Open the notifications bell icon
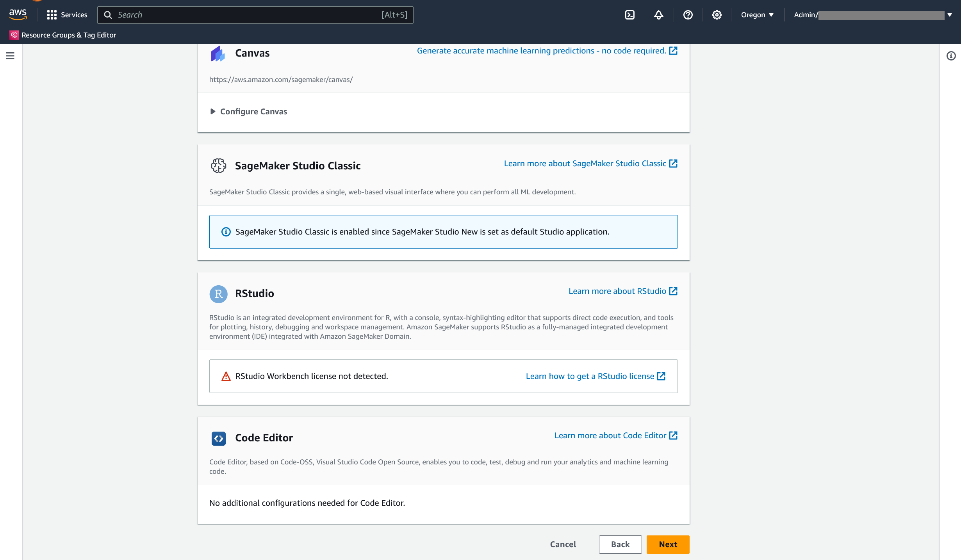 tap(658, 15)
